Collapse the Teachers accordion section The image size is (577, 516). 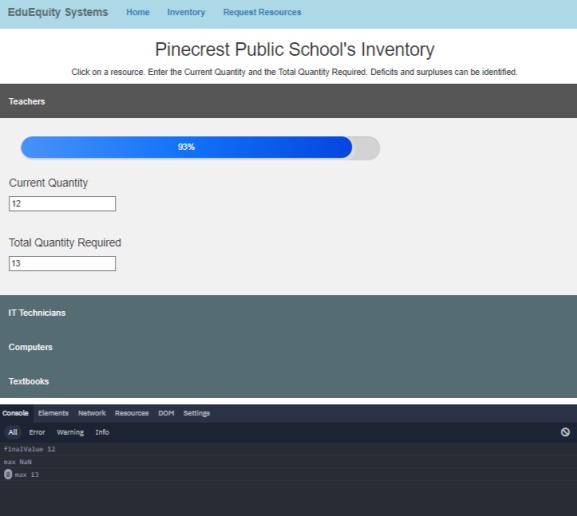[x=288, y=101]
